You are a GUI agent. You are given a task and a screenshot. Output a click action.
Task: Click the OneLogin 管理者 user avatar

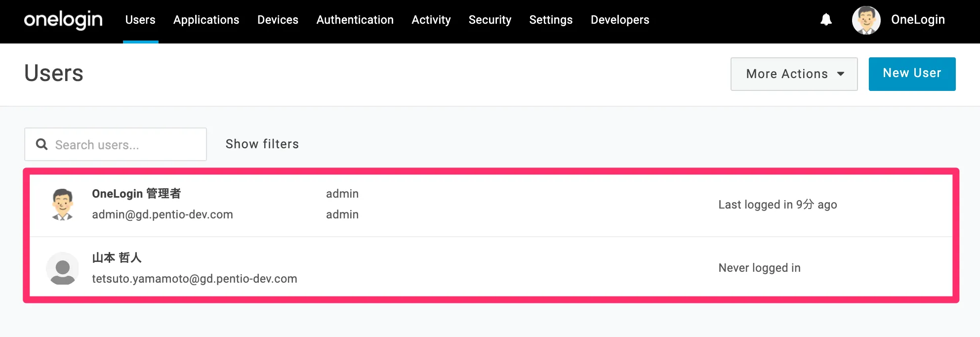tap(63, 204)
